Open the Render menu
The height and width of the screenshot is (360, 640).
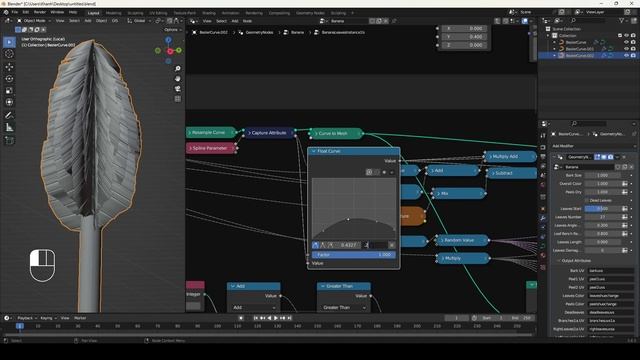click(40, 12)
